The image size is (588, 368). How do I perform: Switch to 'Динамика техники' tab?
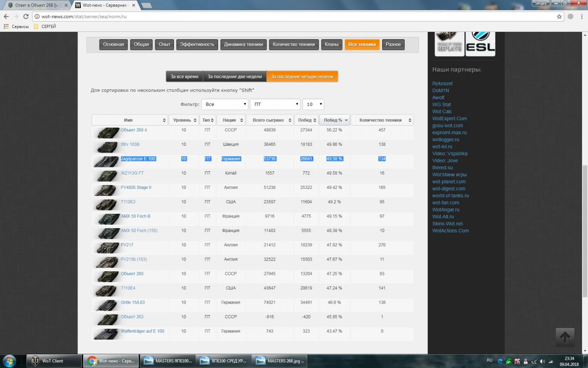click(244, 45)
